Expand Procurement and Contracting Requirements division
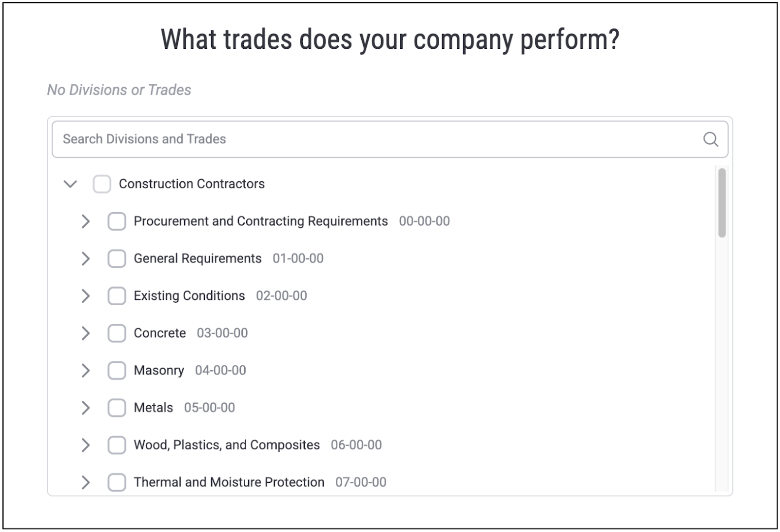Image resolution: width=780 pixels, height=532 pixels. [86, 221]
